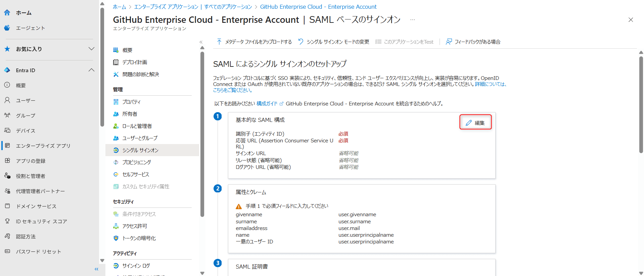Select the デバイス icon in sidebar
The height and width of the screenshot is (276, 644).
[x=7, y=130]
